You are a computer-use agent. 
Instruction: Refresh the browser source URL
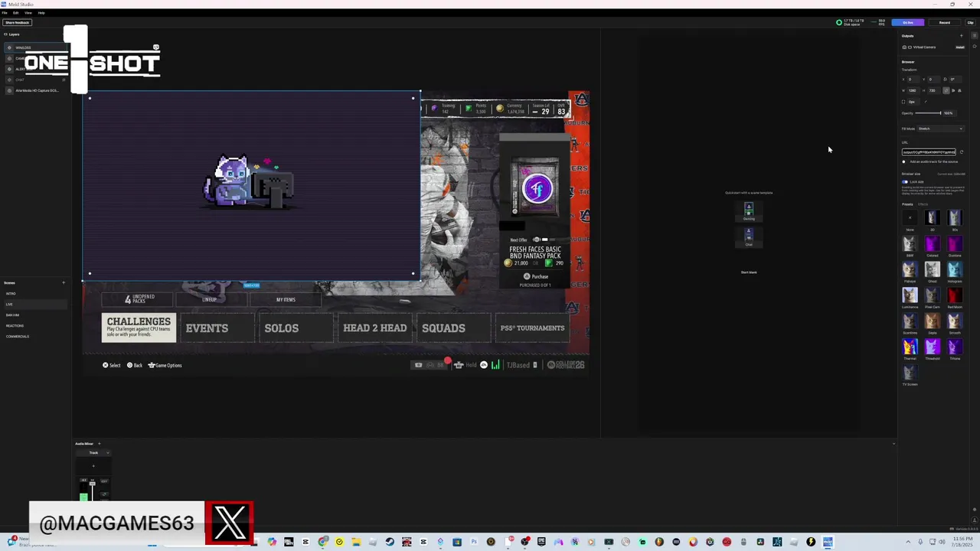click(962, 152)
